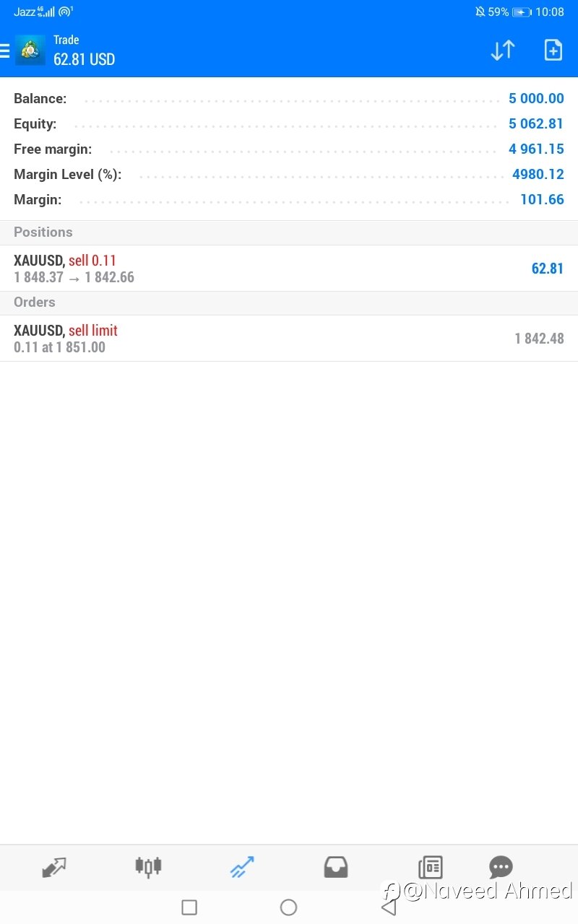Tap the position profit value 62.81
The image size is (578, 924).
tap(548, 269)
